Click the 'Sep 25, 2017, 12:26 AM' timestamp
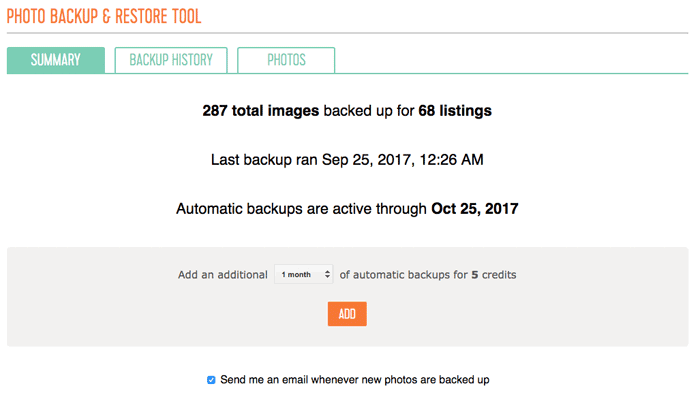Image resolution: width=700 pixels, height=414 pixels. click(403, 160)
